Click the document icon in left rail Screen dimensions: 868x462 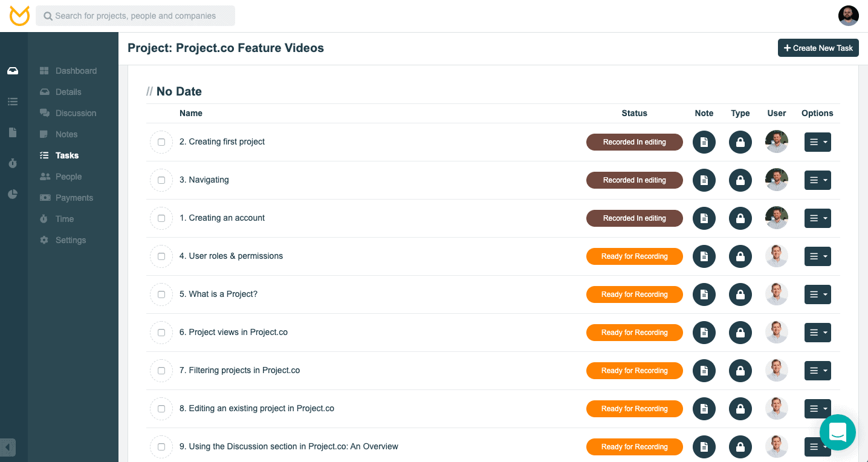tap(13, 132)
